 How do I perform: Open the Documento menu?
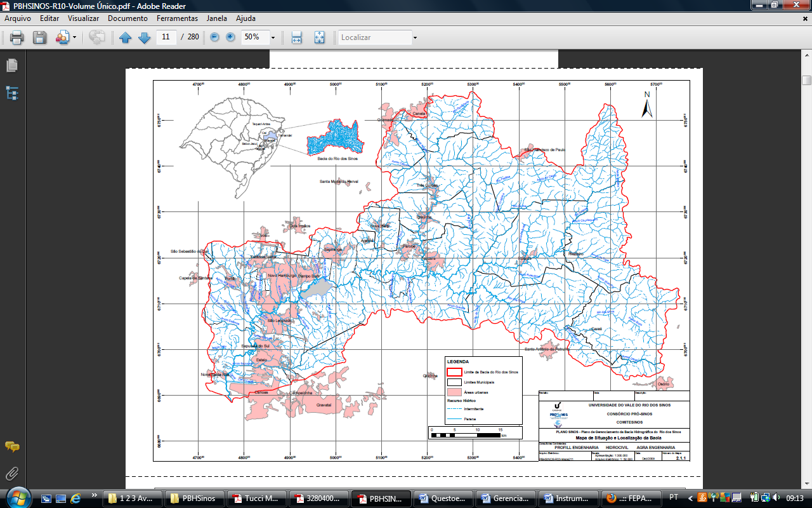[128, 18]
